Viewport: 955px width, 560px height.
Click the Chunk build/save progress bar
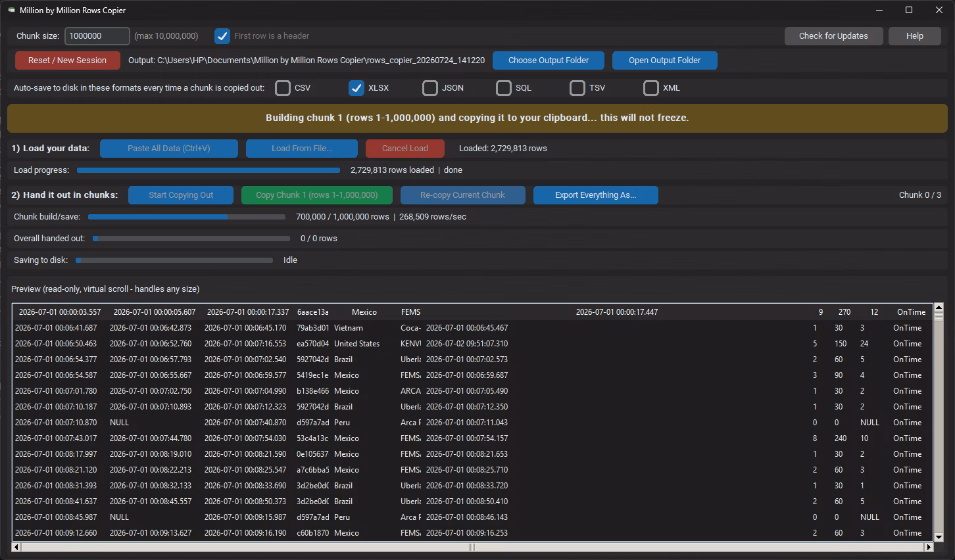click(187, 217)
